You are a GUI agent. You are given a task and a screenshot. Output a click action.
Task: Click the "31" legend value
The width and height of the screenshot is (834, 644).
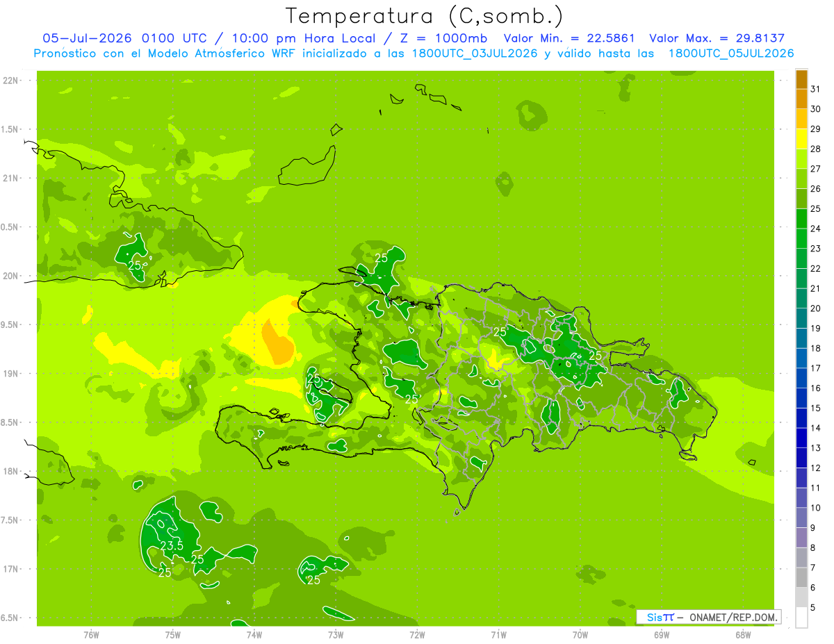point(816,89)
